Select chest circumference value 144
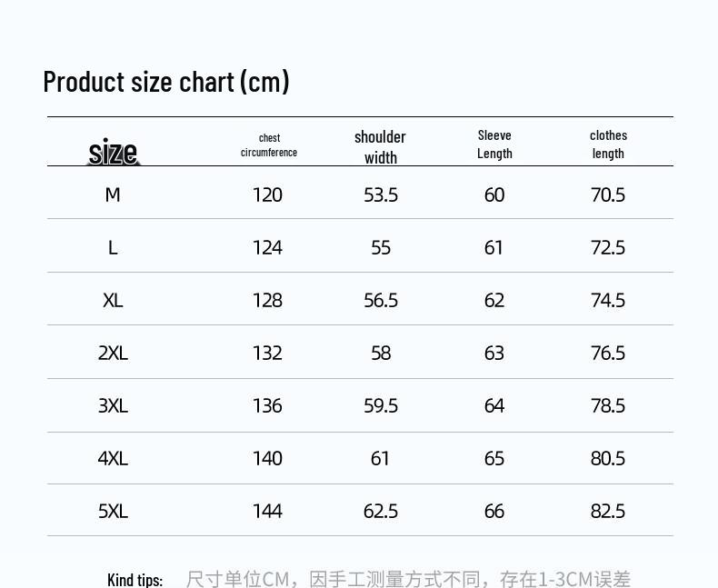The width and height of the screenshot is (718, 588). click(x=267, y=511)
